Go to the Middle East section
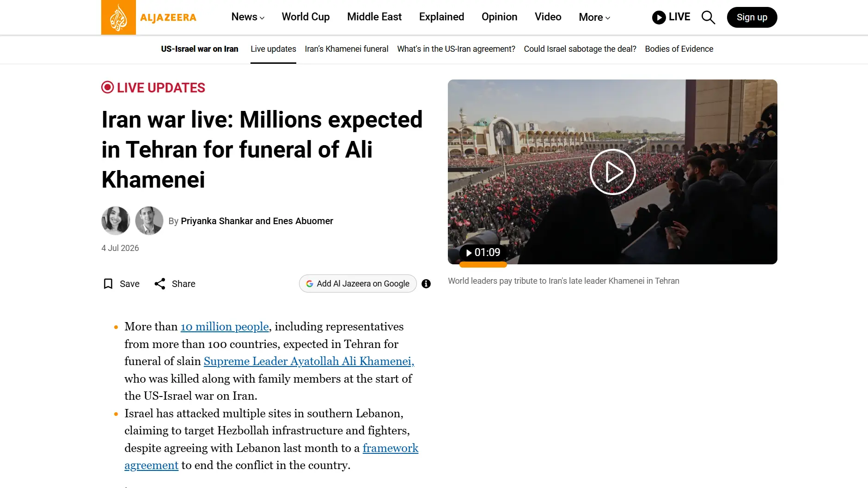 [374, 17]
